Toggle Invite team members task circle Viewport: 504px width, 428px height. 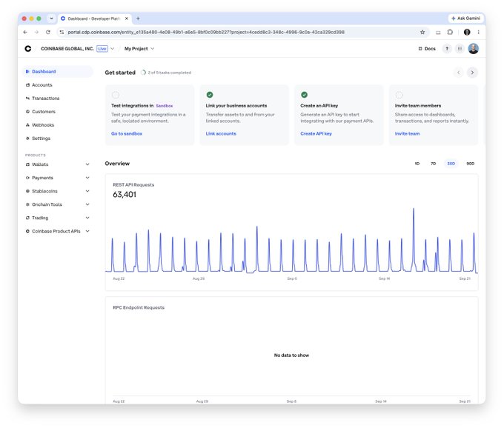399,95
